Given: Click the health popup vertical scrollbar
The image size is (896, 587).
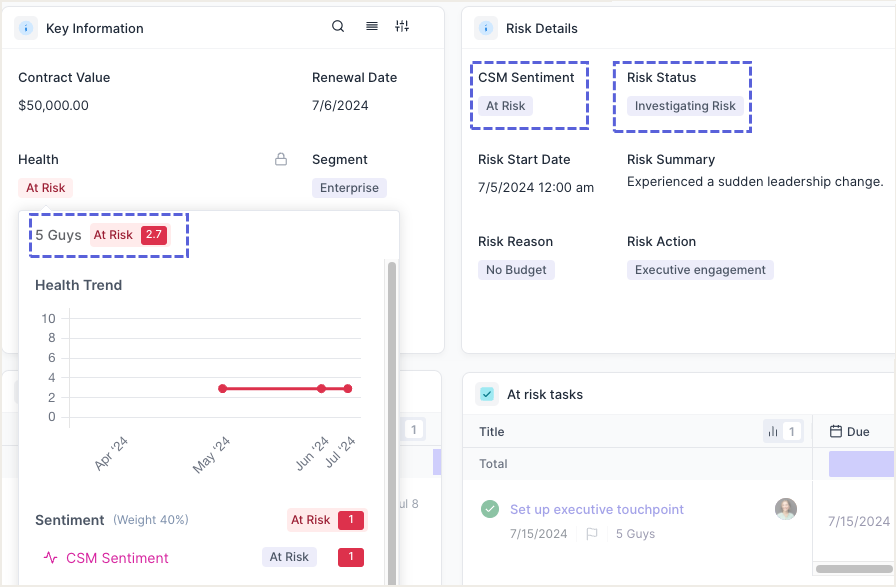Looking at the screenshot, I should [x=391, y=423].
